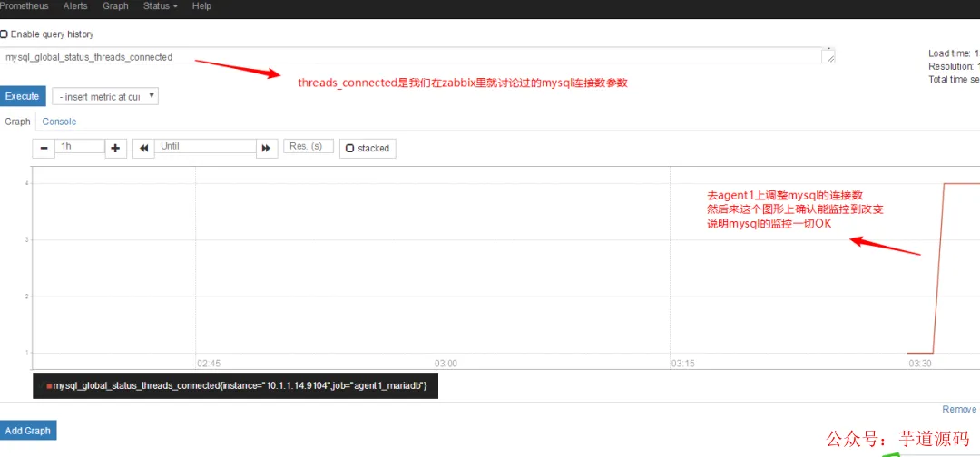Open the Status dropdown menu
The image size is (980, 457).
160,6
